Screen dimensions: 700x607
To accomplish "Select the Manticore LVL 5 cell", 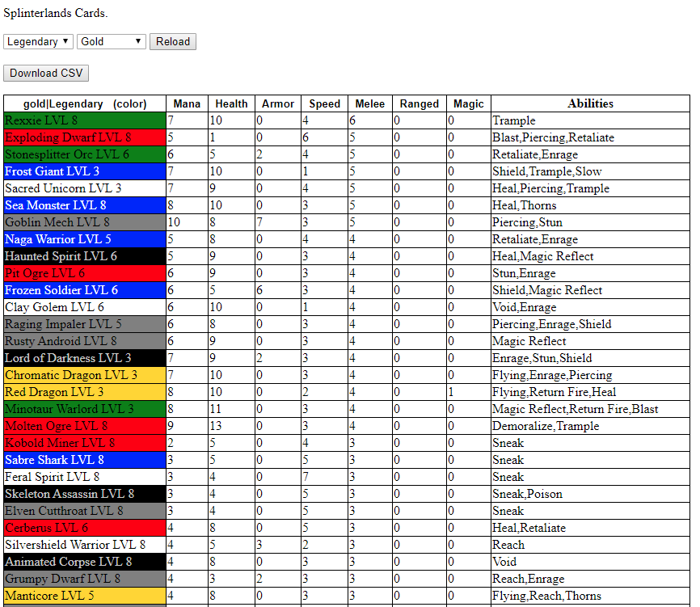I will [85, 596].
